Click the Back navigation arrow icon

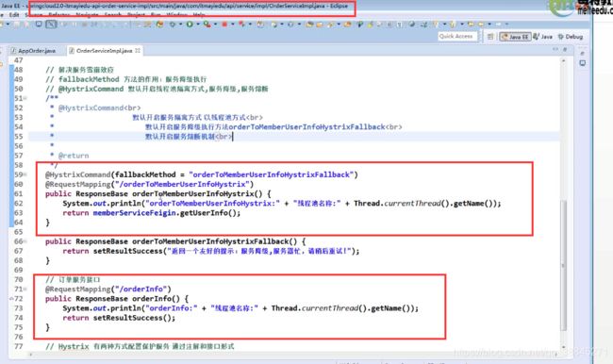(x=480, y=24)
